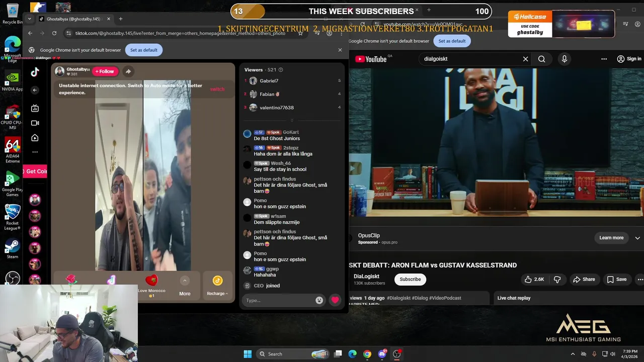Screen dimensions: 644x362
Task: Click viewer Gabriel7 in top viewers
Action: (x=269, y=80)
